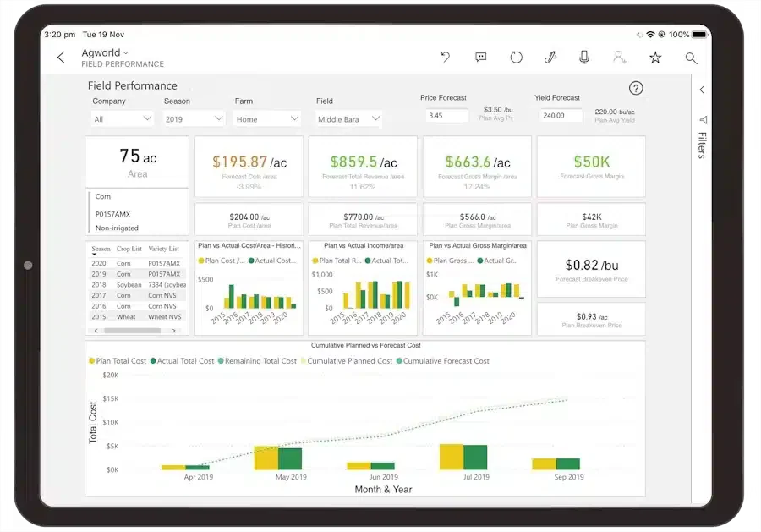Click the table scroll right arrow
The width and height of the screenshot is (761, 532).
pos(174,331)
